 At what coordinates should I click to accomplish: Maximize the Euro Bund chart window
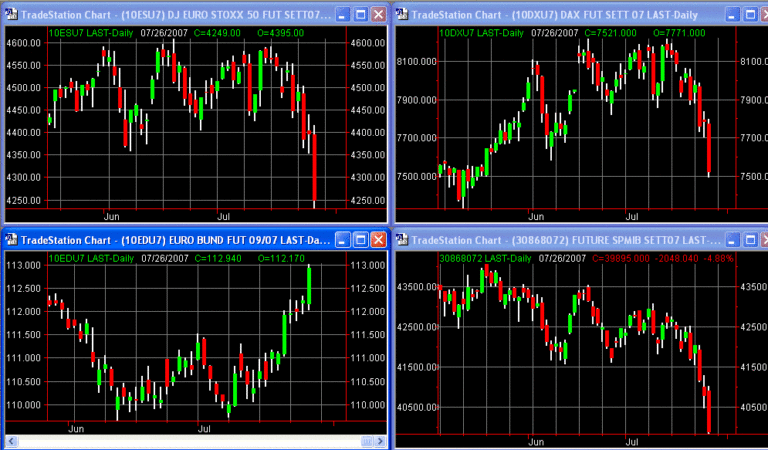pyautogui.click(x=359, y=240)
